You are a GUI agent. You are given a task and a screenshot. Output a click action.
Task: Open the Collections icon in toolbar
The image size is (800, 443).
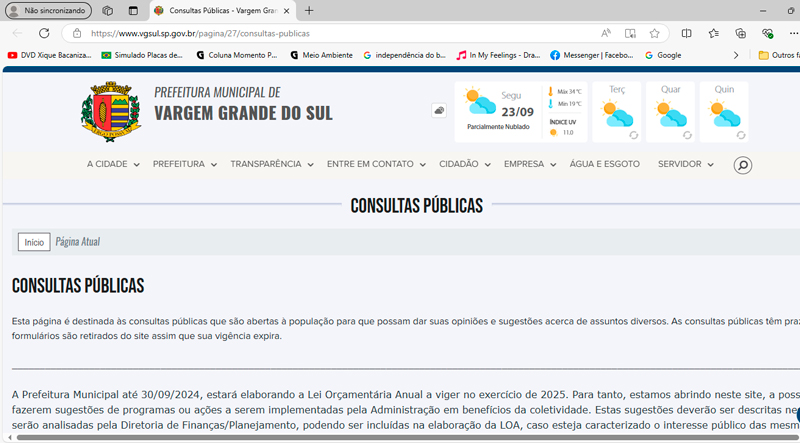pyautogui.click(x=740, y=33)
